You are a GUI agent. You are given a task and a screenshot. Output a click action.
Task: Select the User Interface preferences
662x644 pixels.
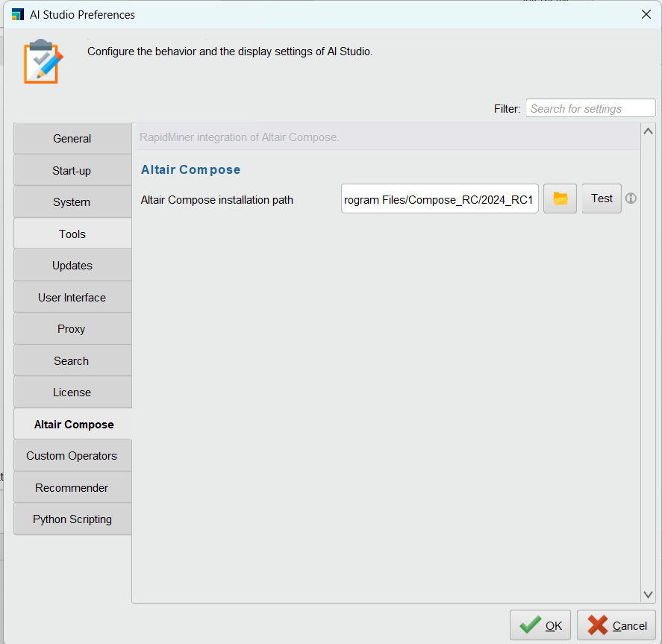[72, 296]
